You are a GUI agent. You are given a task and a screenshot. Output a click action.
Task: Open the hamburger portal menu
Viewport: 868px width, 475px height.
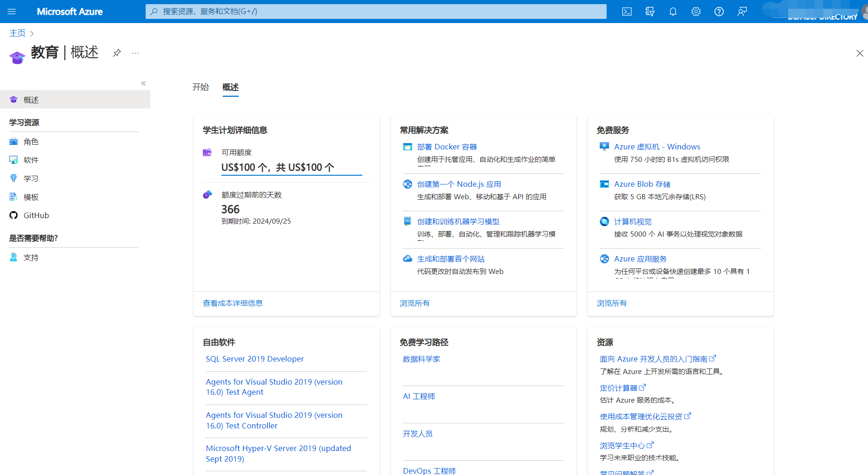pyautogui.click(x=12, y=12)
